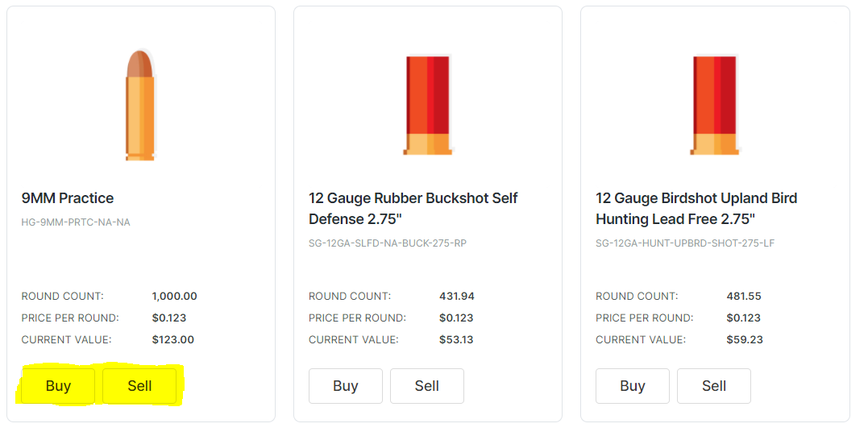Click the Rubber Buckshot shotgun shell icon
Image resolution: width=868 pixels, height=436 pixels.
428,105
